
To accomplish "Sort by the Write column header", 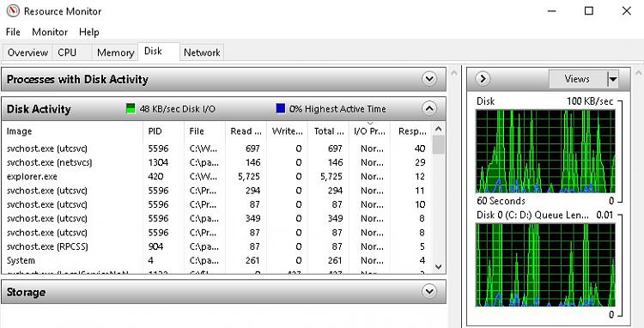I will click(x=287, y=131).
